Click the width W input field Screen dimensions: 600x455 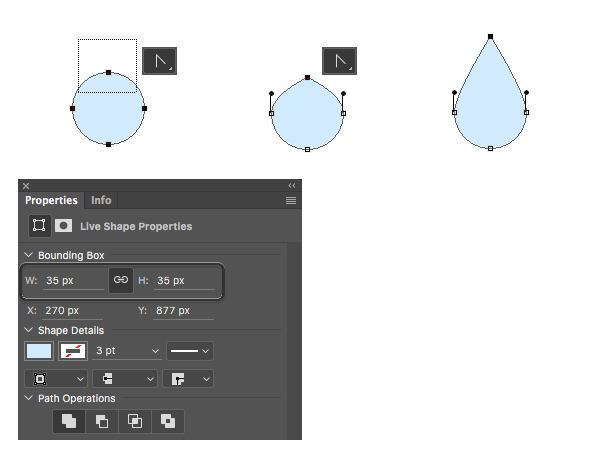click(x=74, y=281)
